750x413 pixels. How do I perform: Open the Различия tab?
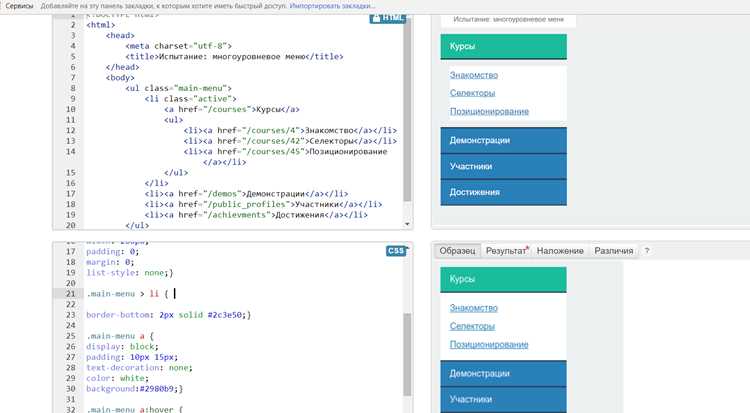(614, 251)
